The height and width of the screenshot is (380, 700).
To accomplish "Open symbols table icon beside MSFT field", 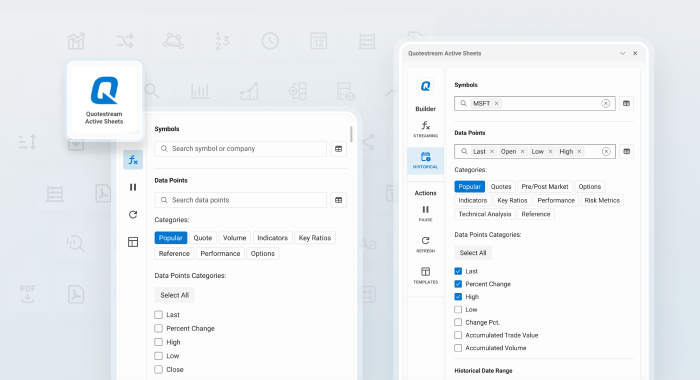I will click(626, 103).
